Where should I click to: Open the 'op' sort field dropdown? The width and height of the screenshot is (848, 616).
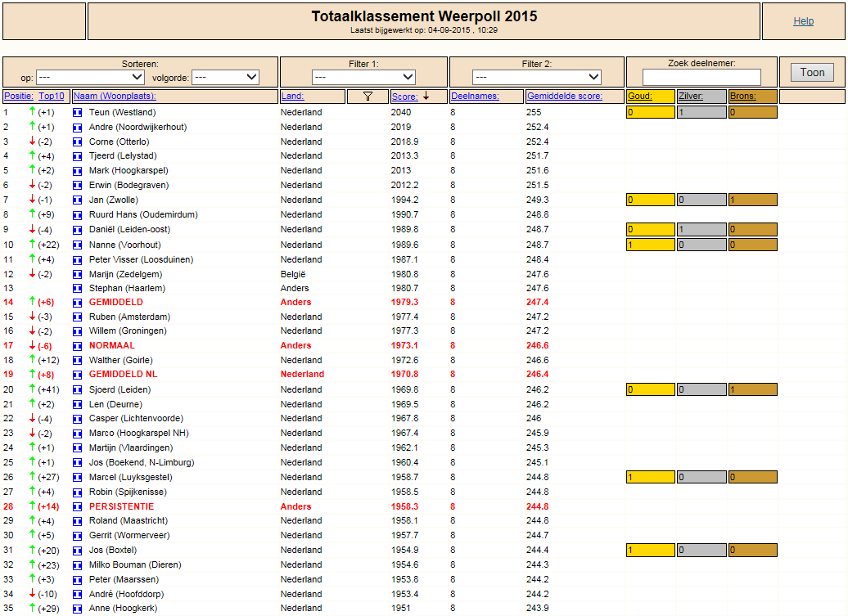coord(90,77)
